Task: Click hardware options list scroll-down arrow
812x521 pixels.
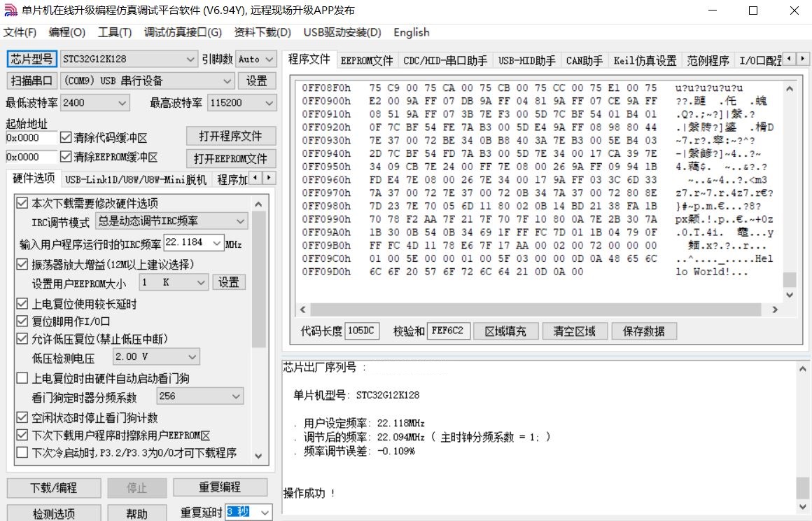Action: 258,457
